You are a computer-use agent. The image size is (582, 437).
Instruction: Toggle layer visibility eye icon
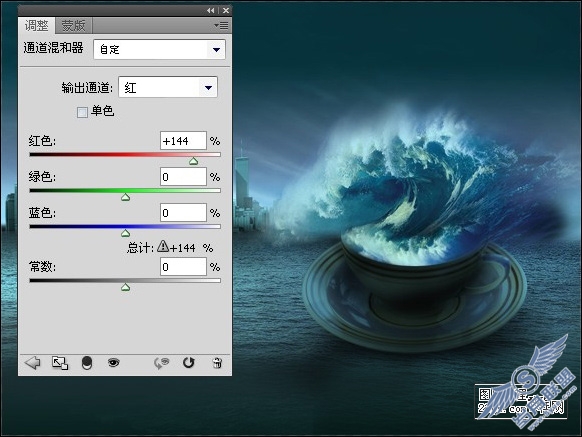point(114,362)
